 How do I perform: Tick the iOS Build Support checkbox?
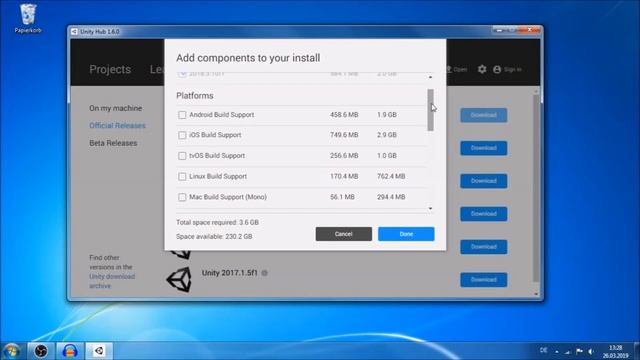click(x=182, y=135)
